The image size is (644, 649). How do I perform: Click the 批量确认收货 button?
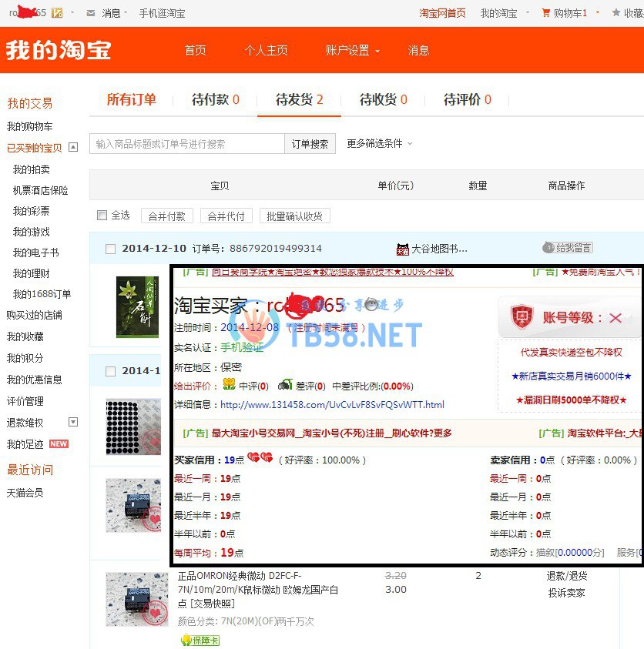coord(294,216)
